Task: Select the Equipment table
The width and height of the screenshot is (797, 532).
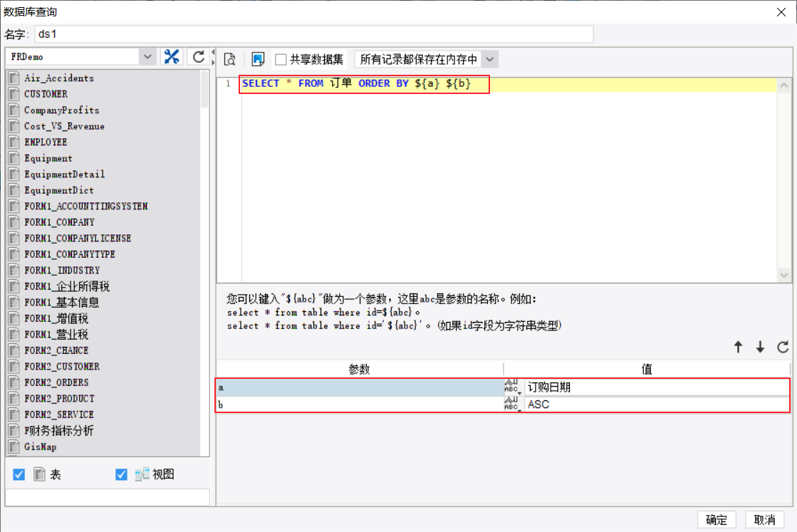Action: coord(48,159)
